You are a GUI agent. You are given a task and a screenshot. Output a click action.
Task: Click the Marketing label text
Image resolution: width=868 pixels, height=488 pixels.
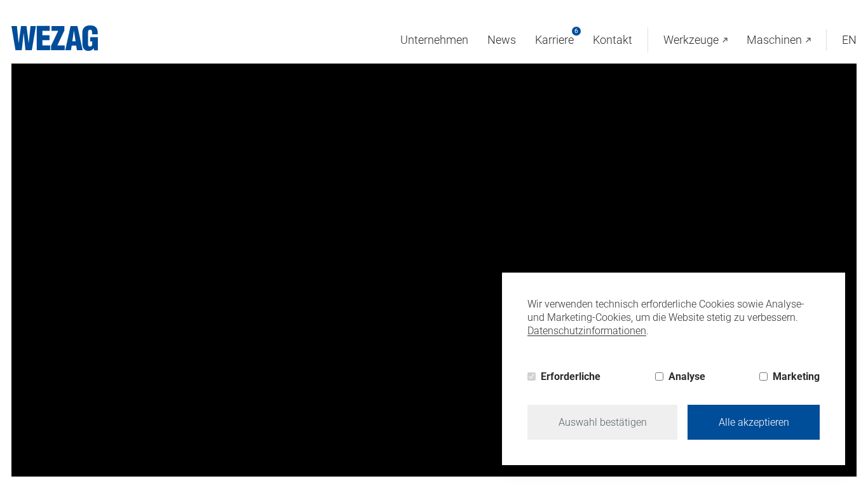pos(796,377)
